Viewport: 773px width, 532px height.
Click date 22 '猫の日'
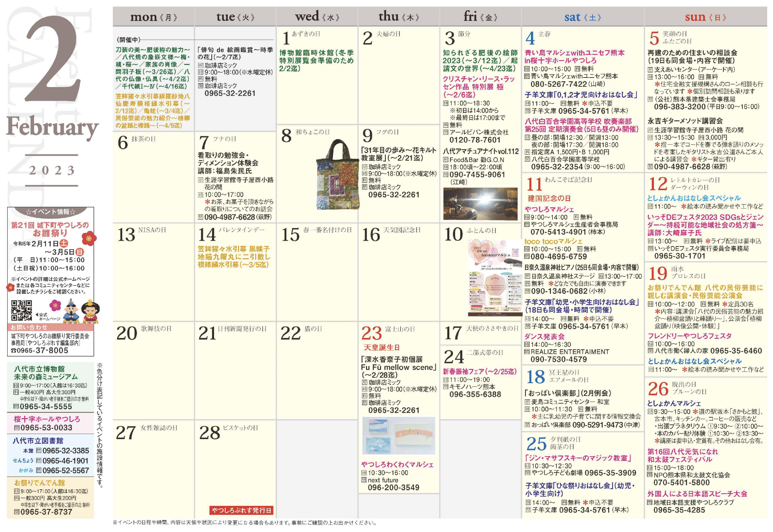point(301,333)
